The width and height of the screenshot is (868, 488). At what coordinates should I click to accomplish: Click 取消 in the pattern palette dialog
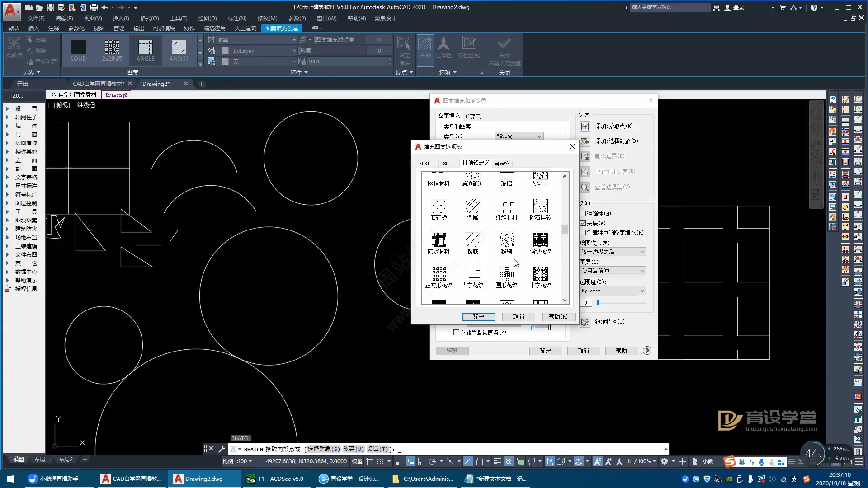coord(518,317)
